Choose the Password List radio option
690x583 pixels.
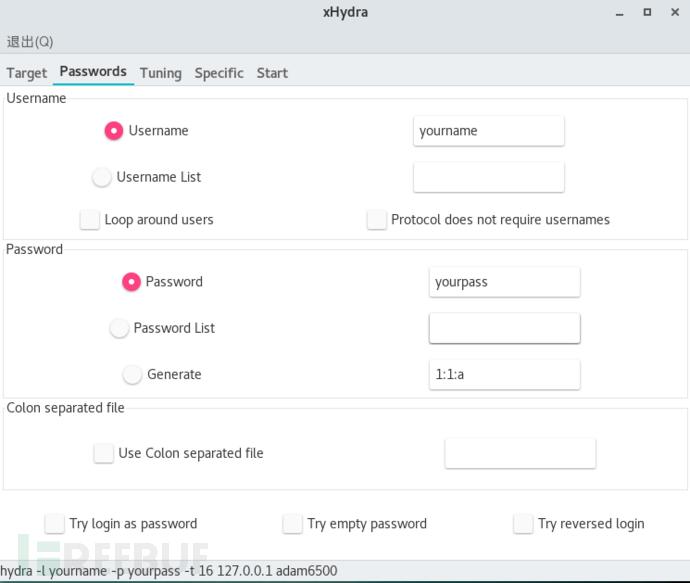[x=119, y=328]
